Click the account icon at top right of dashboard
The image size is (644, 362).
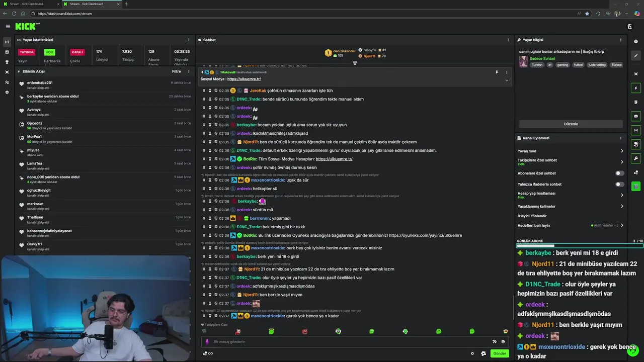point(629,26)
